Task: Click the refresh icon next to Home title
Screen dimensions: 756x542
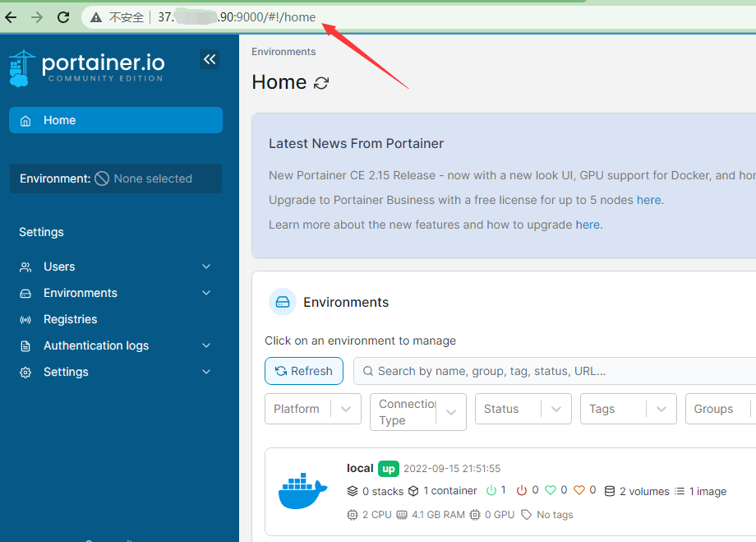Action: pyautogui.click(x=321, y=83)
